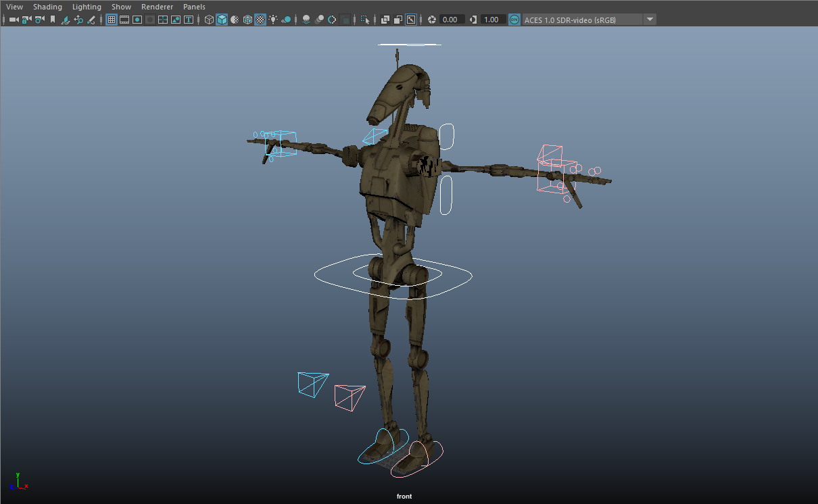This screenshot has width=818, height=504.
Task: Click the Select Camera icon
Action: click(14, 20)
